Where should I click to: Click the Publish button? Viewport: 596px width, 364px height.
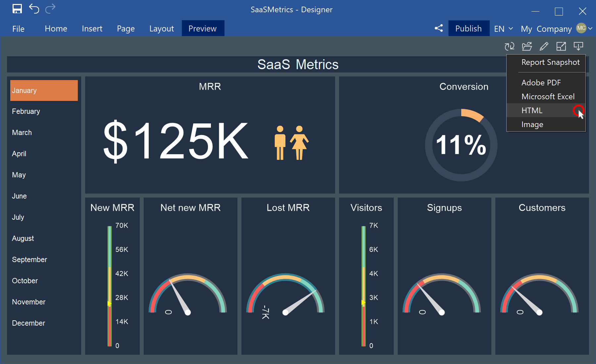pyautogui.click(x=469, y=28)
